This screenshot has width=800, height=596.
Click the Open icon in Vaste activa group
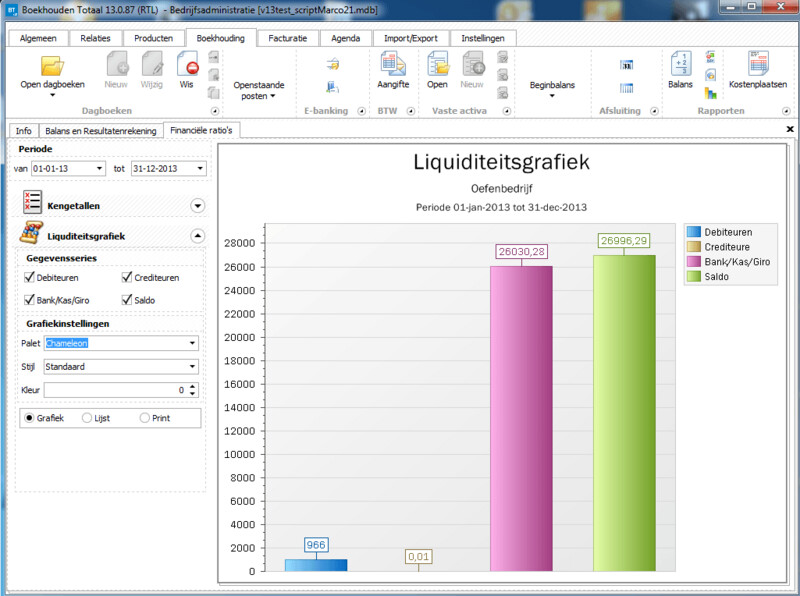(x=438, y=64)
